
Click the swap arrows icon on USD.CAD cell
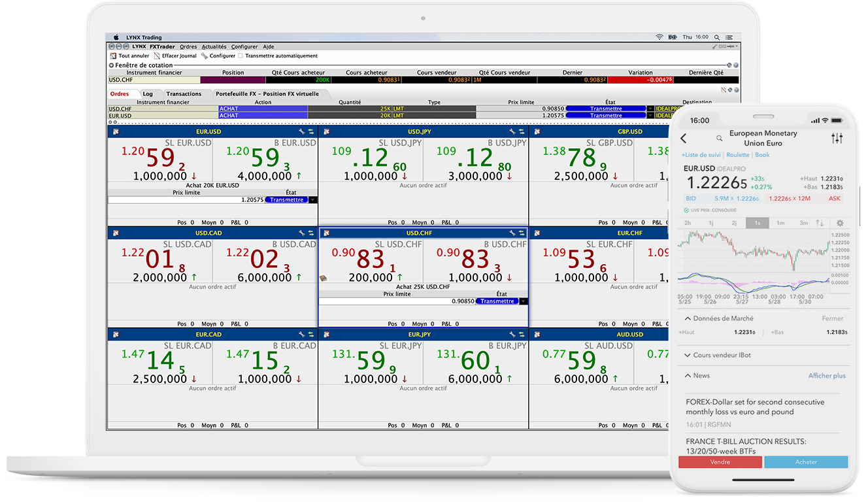click(311, 233)
